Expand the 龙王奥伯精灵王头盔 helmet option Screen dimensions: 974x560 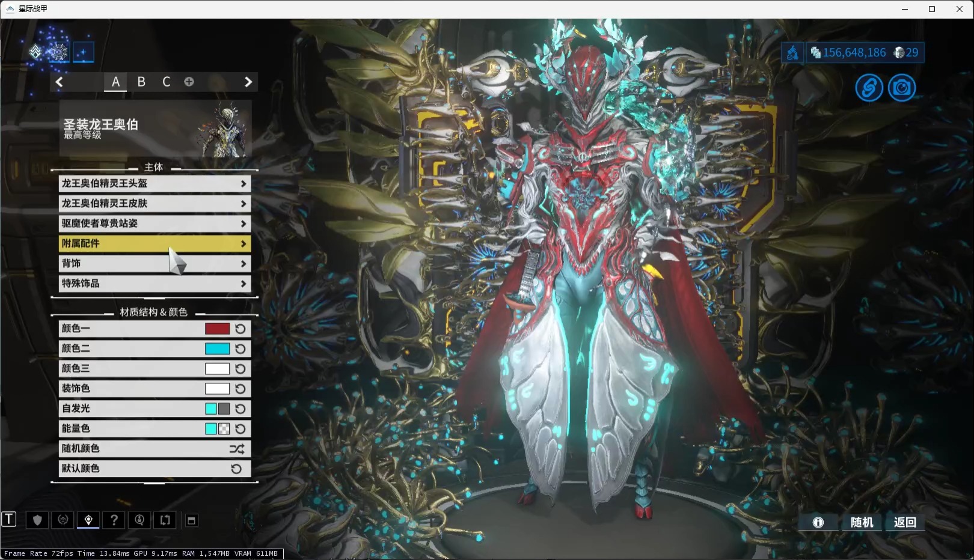click(155, 183)
